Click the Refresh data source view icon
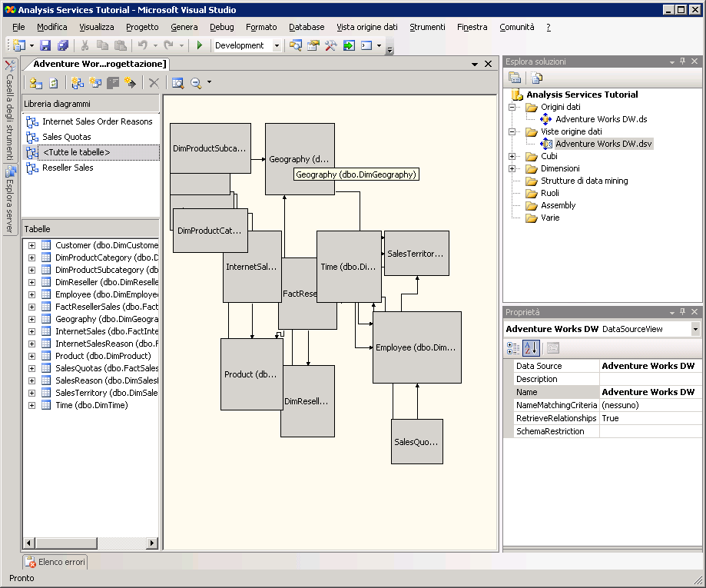The image size is (706, 588). coord(54,83)
